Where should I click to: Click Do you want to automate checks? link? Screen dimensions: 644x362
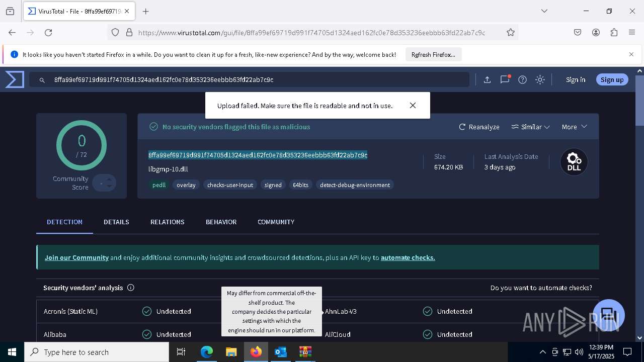point(541,288)
